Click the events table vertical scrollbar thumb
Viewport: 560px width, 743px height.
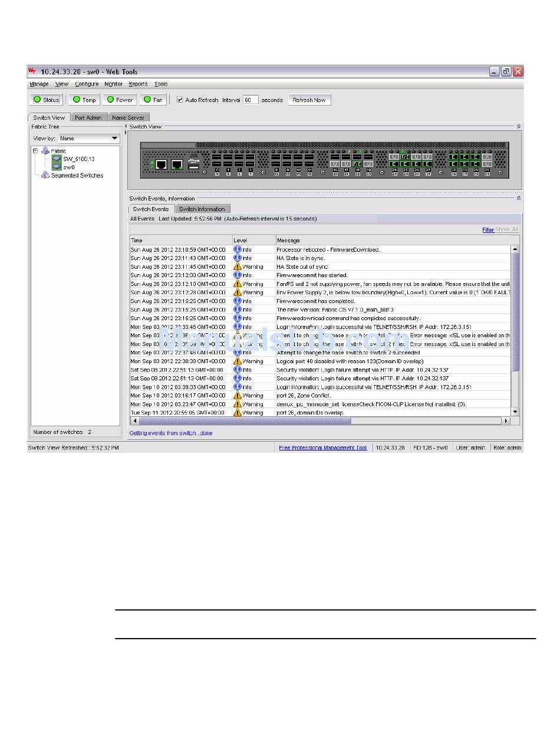coord(515,311)
